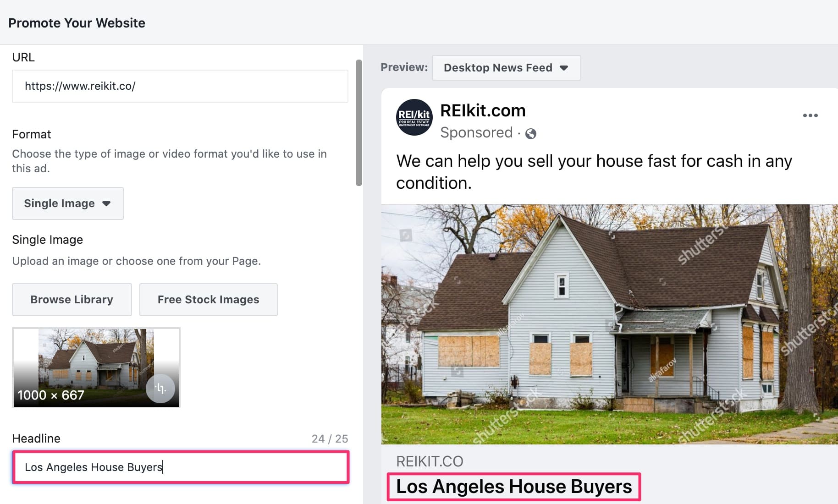Click the Los Angeles House Buyers preview headline

[514, 487]
